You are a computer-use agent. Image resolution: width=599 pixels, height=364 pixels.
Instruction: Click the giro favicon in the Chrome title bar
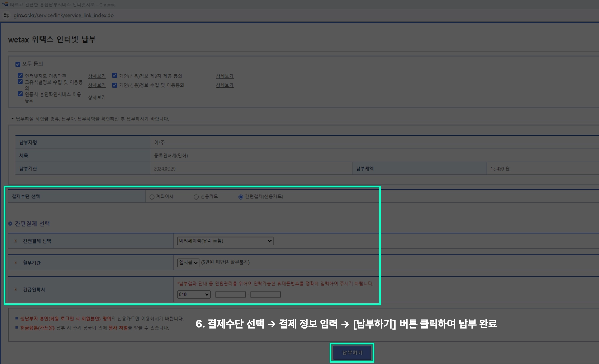[5, 4]
